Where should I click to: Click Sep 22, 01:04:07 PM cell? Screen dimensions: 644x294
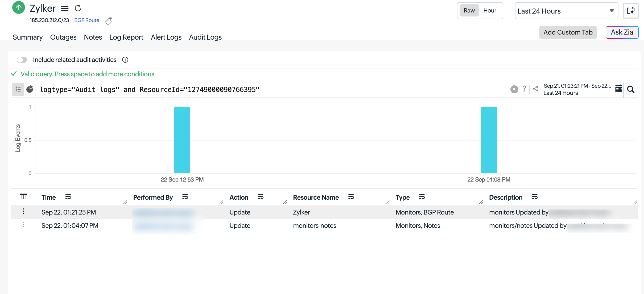pos(70,225)
